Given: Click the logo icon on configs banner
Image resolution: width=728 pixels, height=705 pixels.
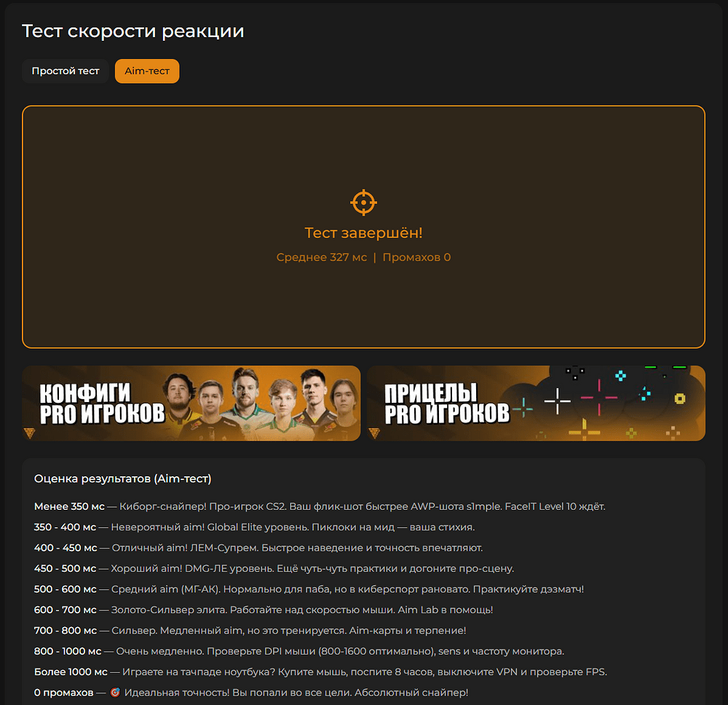Looking at the screenshot, I should pos(31,433).
